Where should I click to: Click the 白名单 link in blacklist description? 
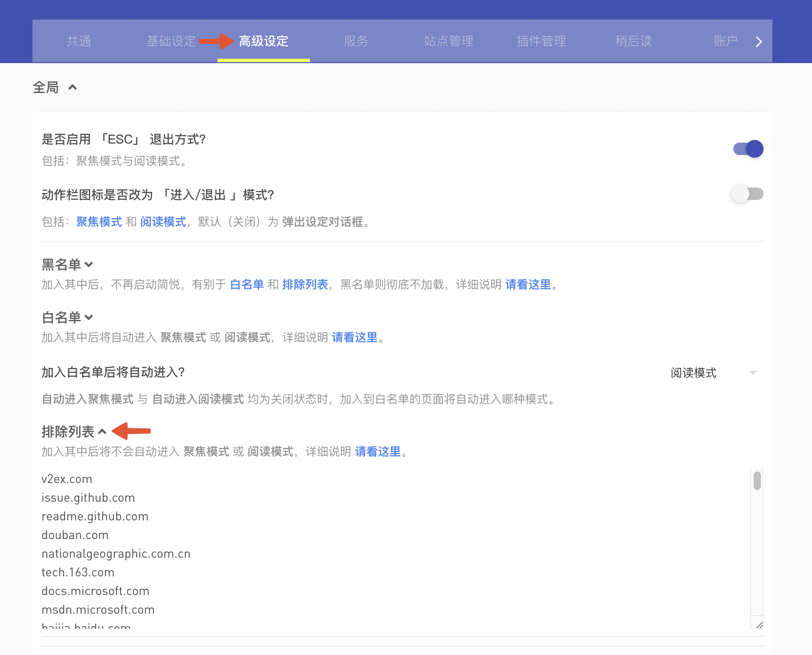coord(247,284)
